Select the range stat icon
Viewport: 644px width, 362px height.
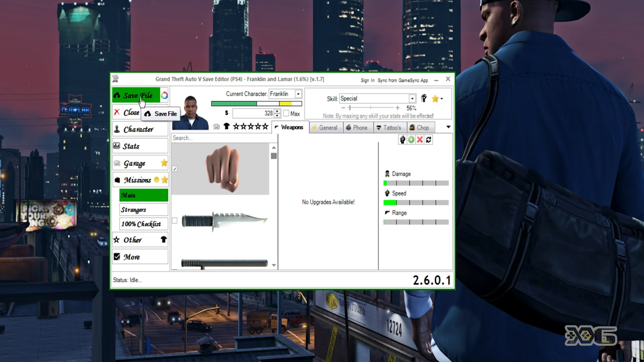click(x=386, y=213)
